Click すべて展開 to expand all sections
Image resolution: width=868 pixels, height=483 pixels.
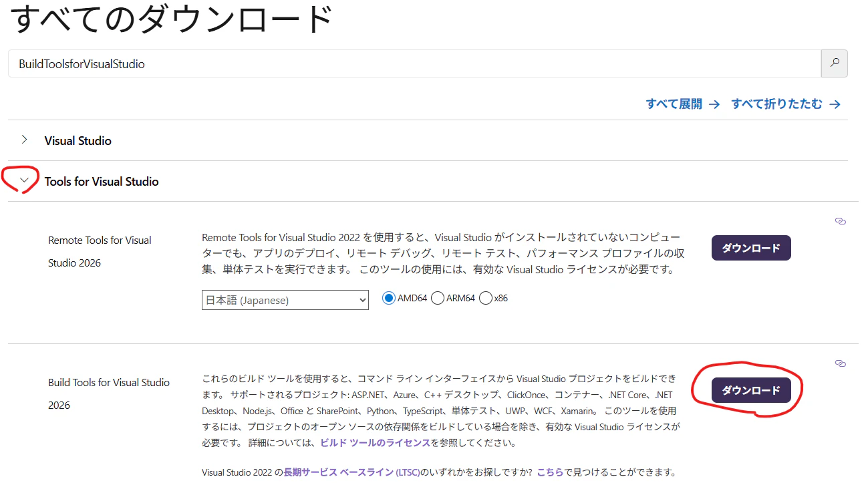683,104
